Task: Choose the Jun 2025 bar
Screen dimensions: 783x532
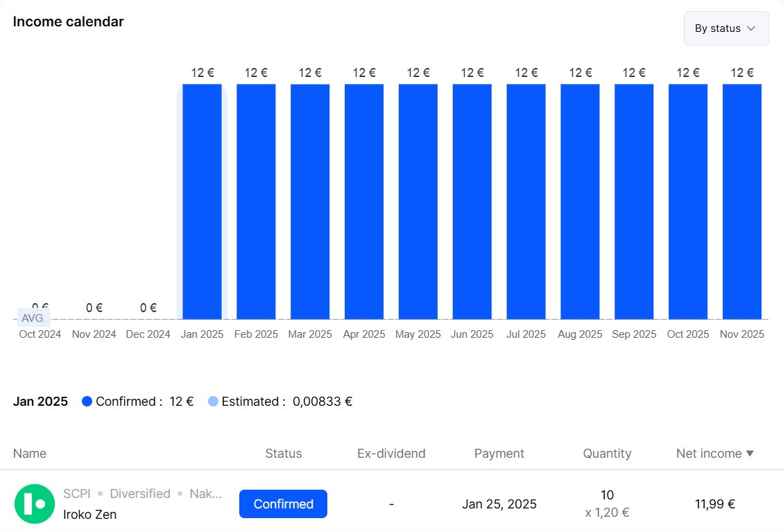Action: pos(472,202)
